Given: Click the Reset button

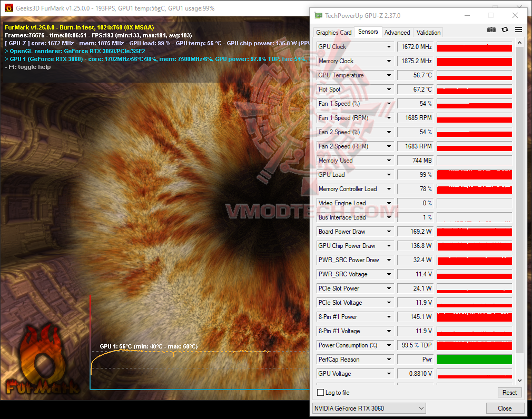Looking at the screenshot, I should click(x=509, y=393).
